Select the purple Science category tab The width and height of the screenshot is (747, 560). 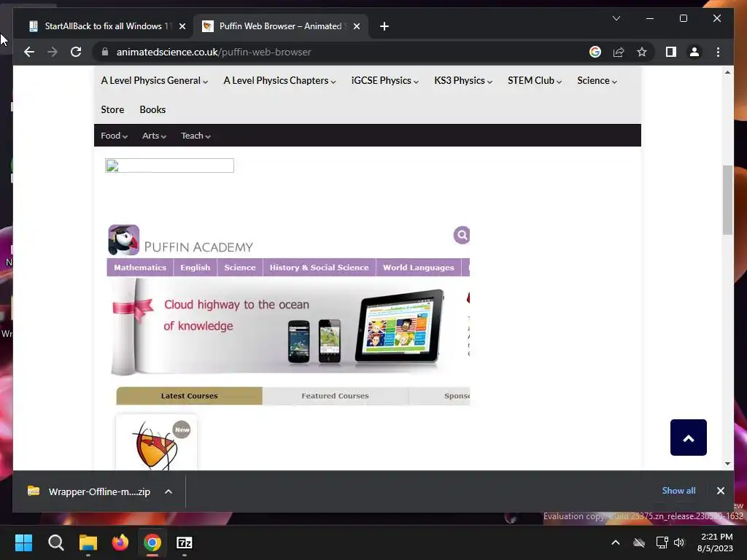tap(239, 268)
